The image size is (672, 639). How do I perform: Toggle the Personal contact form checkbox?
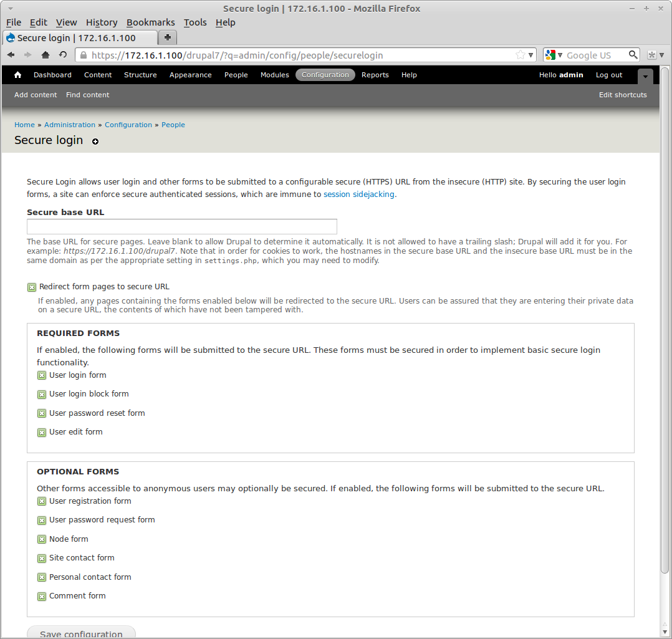pyautogui.click(x=42, y=577)
